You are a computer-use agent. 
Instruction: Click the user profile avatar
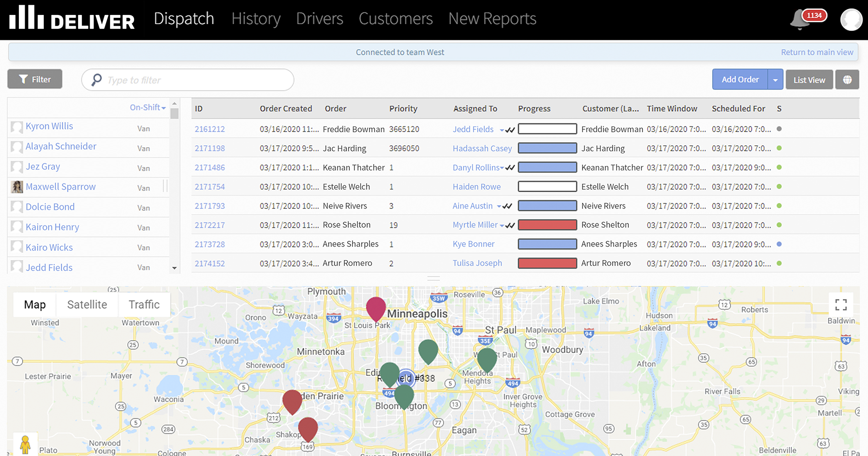point(851,20)
